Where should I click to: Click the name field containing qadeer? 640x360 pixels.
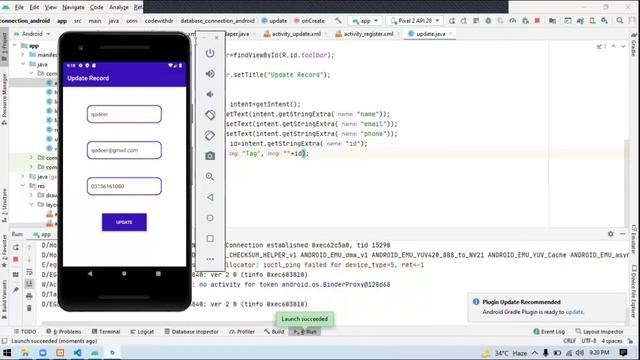coord(124,114)
